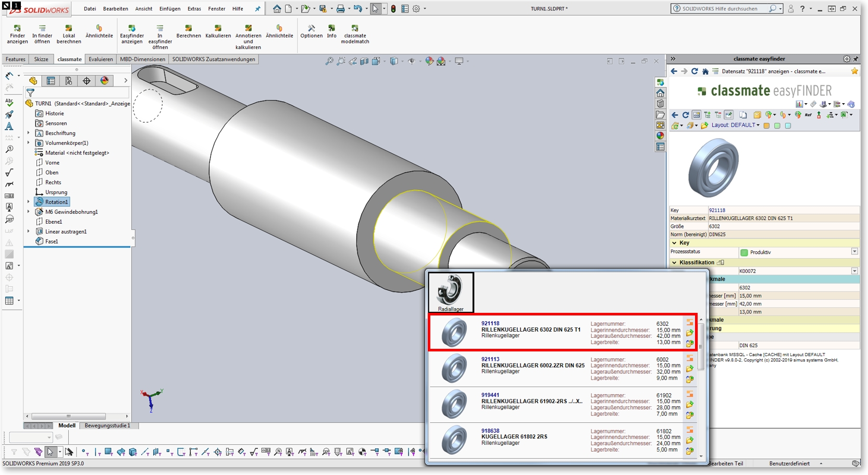This screenshot has height=475, width=868.
Task: Open the Easyfinder anzeigen command
Action: click(132, 34)
